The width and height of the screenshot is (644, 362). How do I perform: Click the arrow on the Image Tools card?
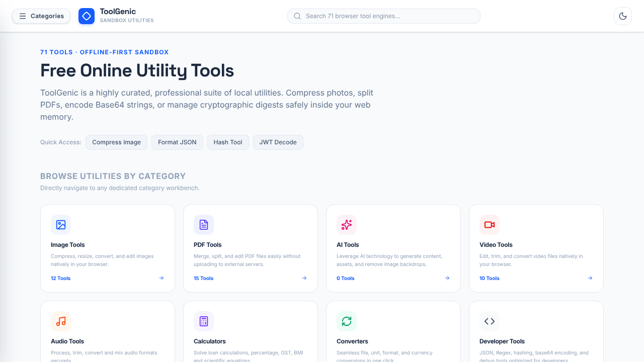tap(162, 278)
